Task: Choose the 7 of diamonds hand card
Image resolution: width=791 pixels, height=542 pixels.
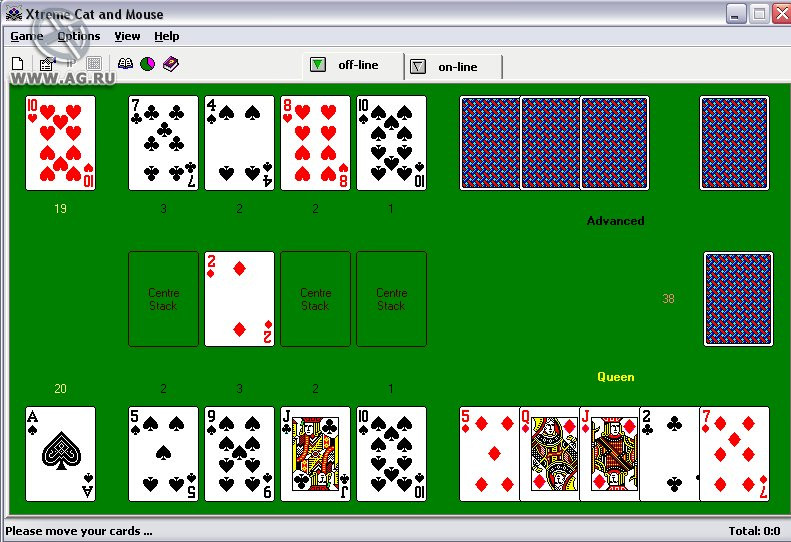Action: 734,454
